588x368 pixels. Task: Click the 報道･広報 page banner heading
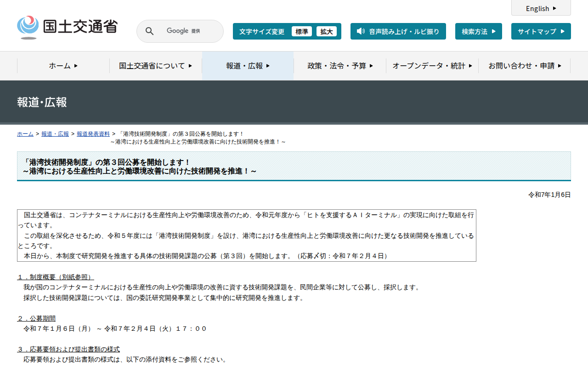coord(42,102)
